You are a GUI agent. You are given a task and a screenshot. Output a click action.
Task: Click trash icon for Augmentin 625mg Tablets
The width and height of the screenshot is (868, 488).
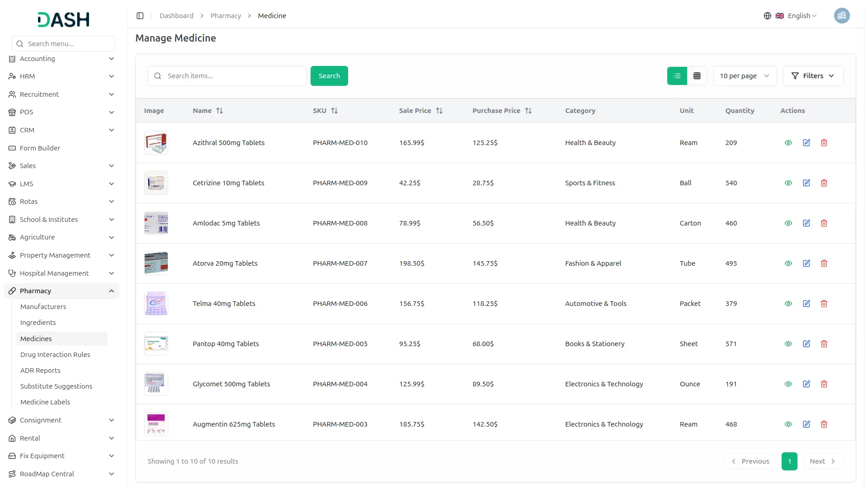click(x=824, y=424)
